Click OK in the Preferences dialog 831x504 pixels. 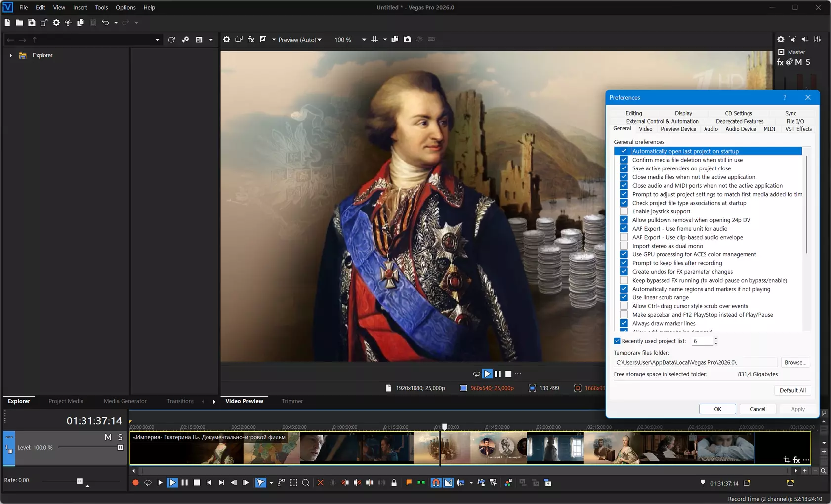[x=718, y=409]
